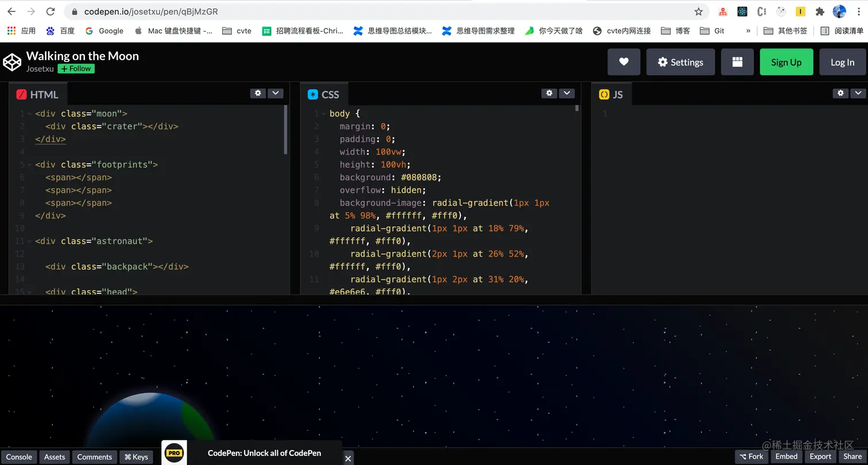The width and height of the screenshot is (868, 465).
Task: Open Josetxu's author profile link
Action: point(40,69)
